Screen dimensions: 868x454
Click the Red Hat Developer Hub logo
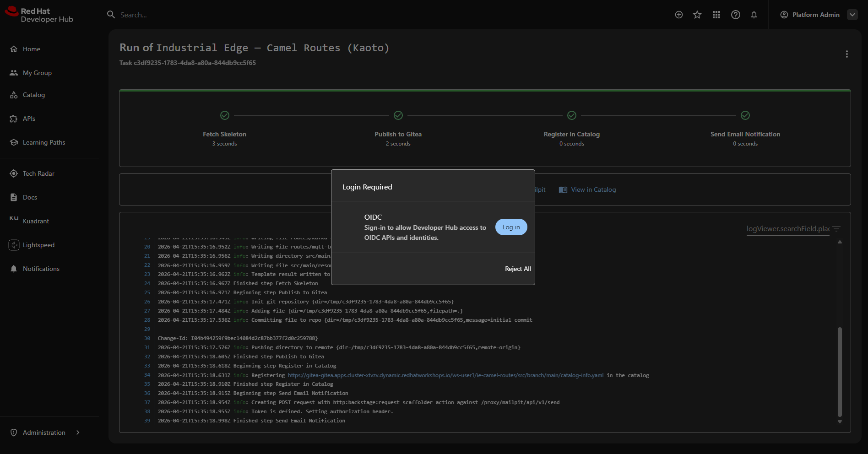(39, 15)
